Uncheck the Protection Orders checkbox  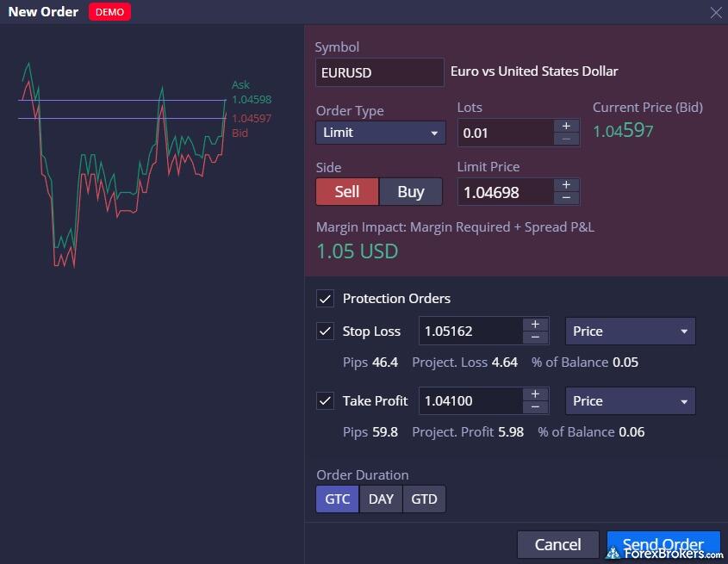point(325,299)
